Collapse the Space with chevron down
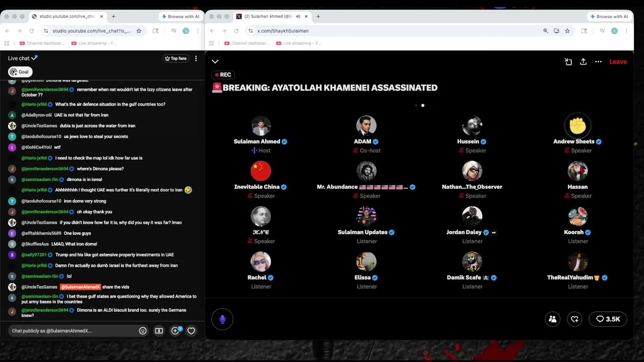The image size is (644, 362). point(215,61)
